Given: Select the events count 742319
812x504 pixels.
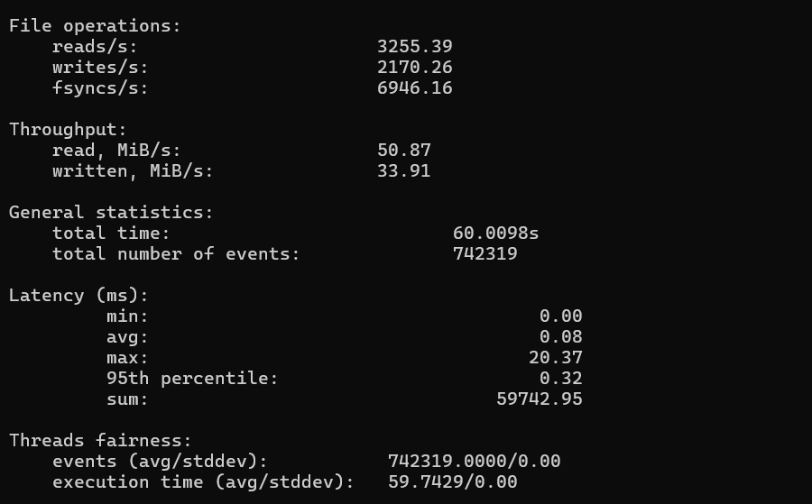Looking at the screenshot, I should click(484, 254).
